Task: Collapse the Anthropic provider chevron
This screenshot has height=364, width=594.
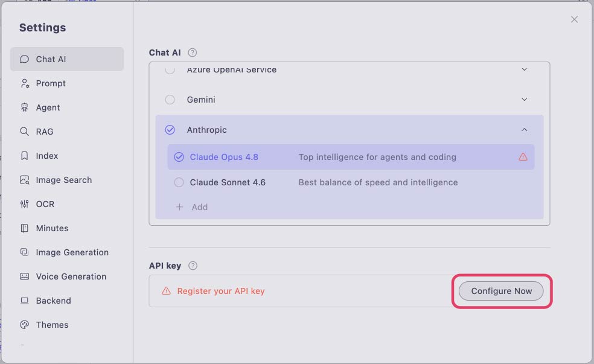Action: (x=525, y=130)
